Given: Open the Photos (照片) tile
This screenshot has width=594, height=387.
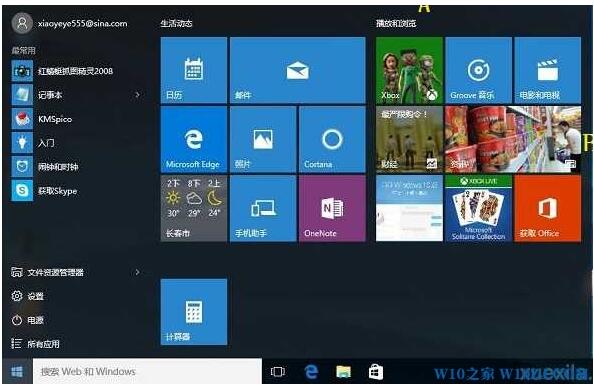Looking at the screenshot, I should click(x=263, y=139).
